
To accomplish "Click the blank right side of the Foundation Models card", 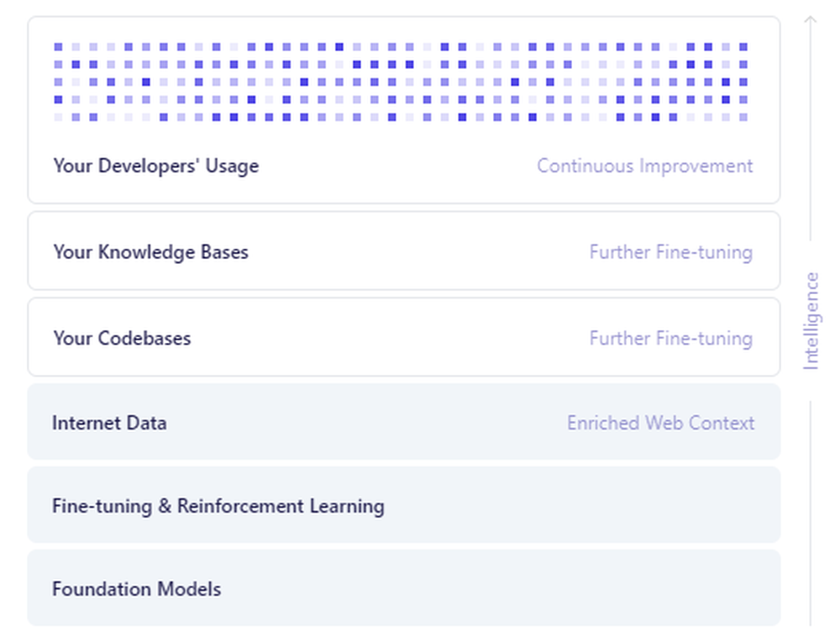I will [498, 587].
